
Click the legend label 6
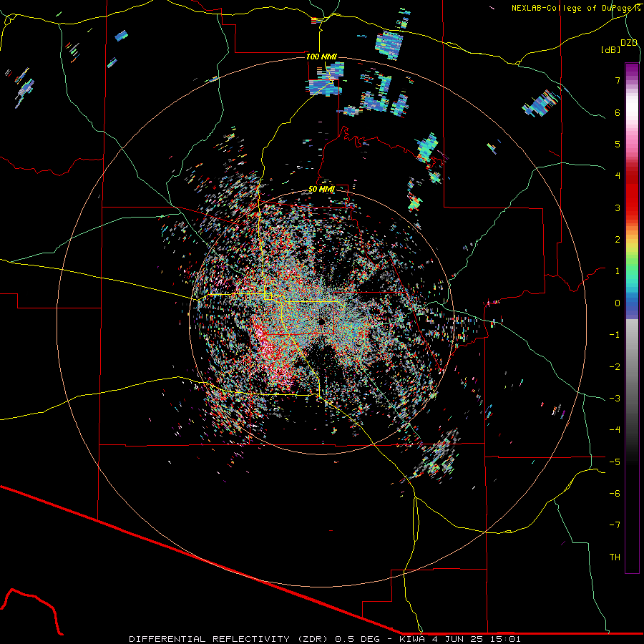pos(618,112)
